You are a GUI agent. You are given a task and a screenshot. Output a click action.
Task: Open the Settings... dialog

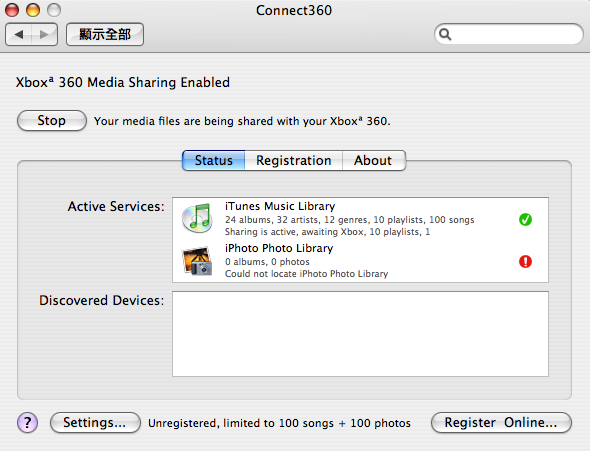pos(95,422)
